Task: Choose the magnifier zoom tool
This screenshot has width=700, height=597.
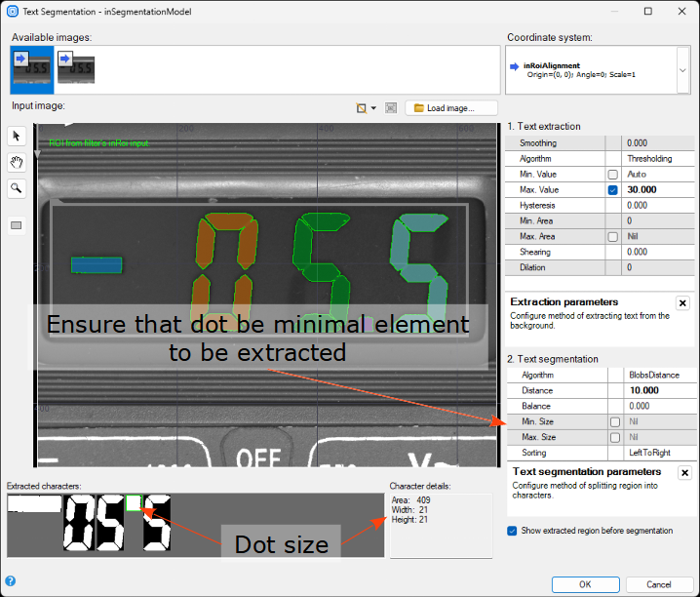Action: click(x=16, y=188)
